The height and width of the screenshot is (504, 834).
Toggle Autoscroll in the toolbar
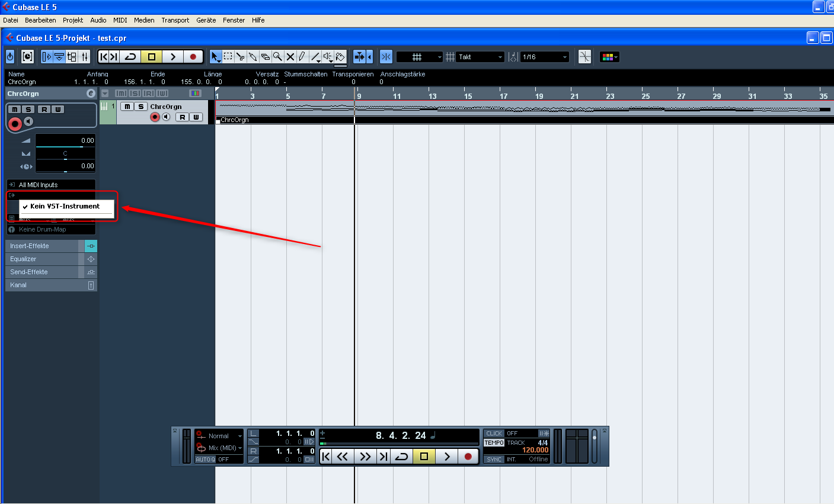(x=360, y=57)
